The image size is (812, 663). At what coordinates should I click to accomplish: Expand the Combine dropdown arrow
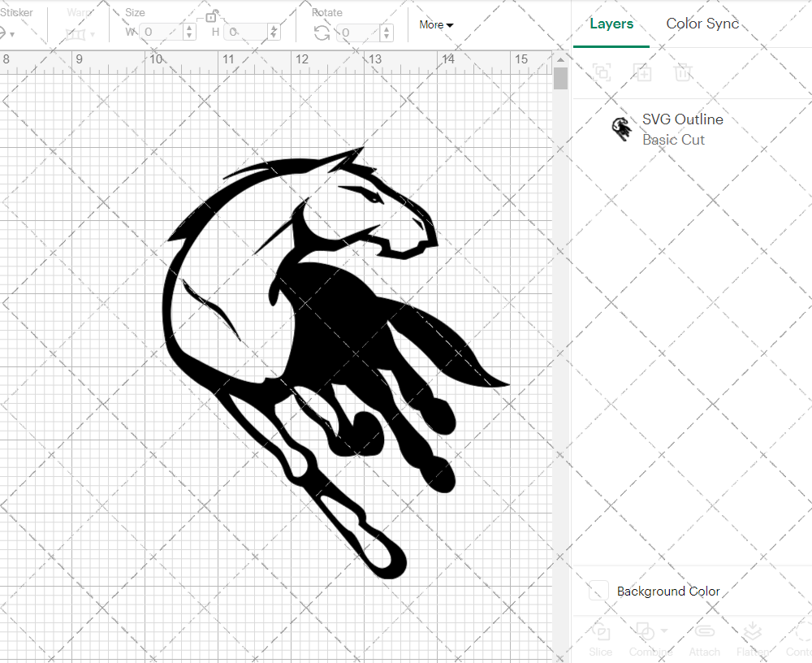[x=665, y=631]
